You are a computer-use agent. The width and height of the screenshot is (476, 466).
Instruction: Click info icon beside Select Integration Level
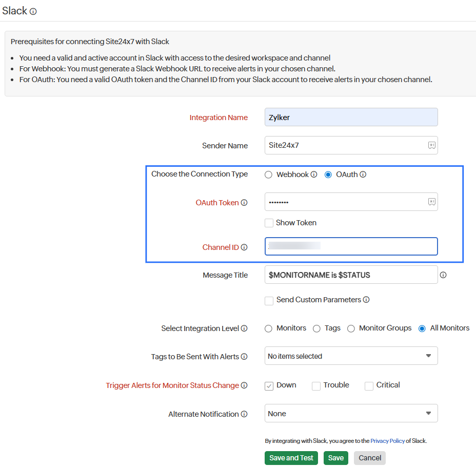245,328
